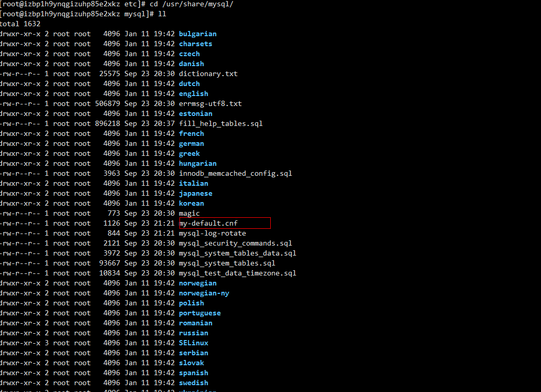This screenshot has width=541, height=392.
Task: Select the SELinux directory name
Action: coord(194,343)
